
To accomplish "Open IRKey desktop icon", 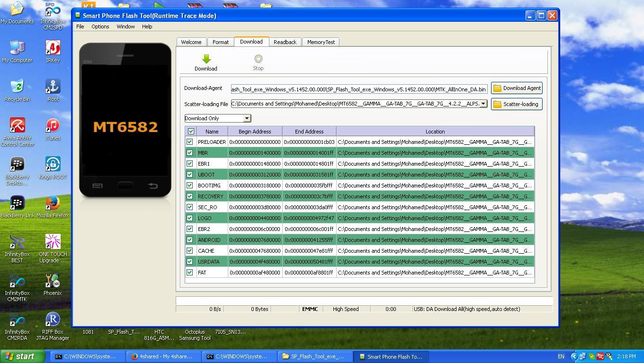I will [x=53, y=52].
